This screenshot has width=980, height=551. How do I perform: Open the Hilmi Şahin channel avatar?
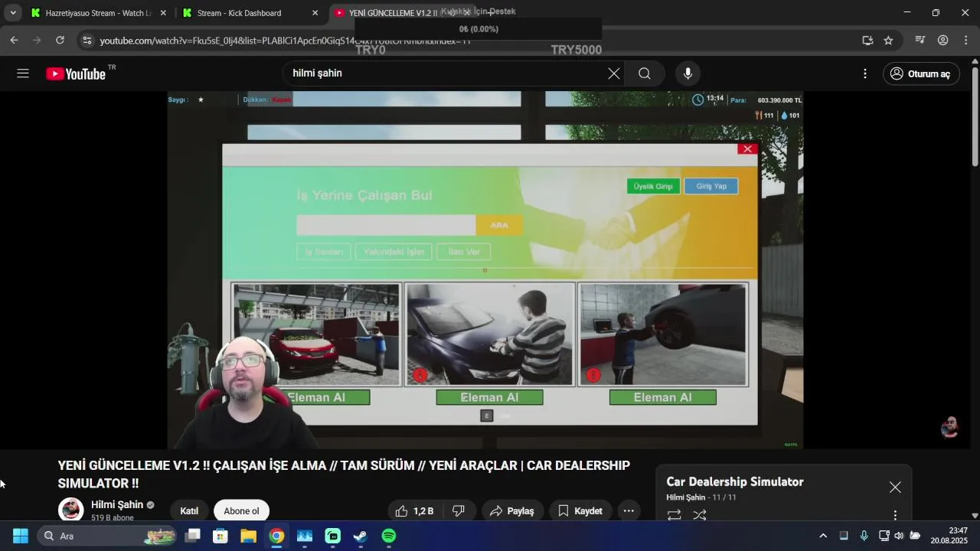pyautogui.click(x=70, y=510)
